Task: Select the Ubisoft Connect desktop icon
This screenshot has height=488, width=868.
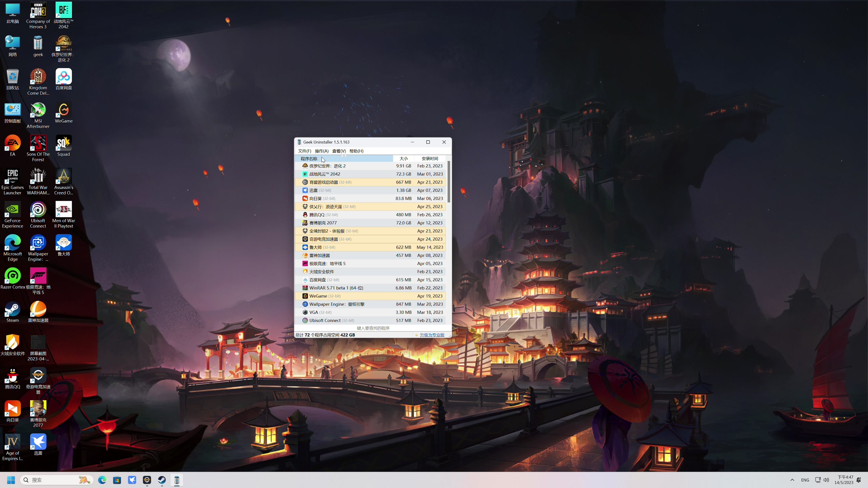Action: click(38, 215)
